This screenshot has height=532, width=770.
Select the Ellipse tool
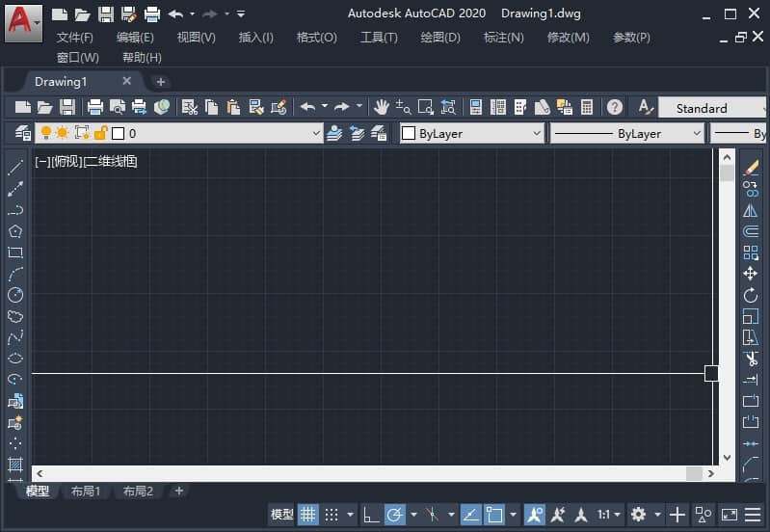pyautogui.click(x=15, y=359)
